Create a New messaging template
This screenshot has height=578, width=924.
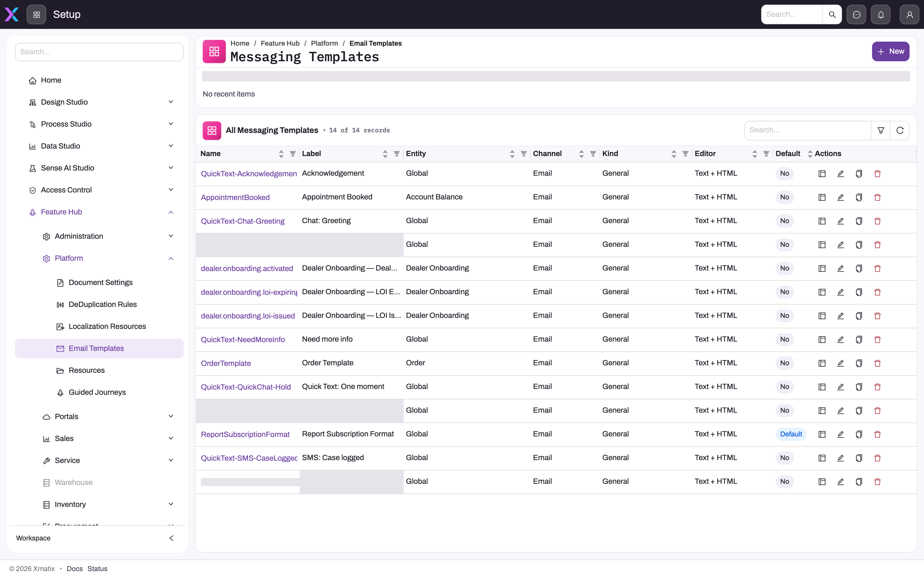tap(891, 51)
